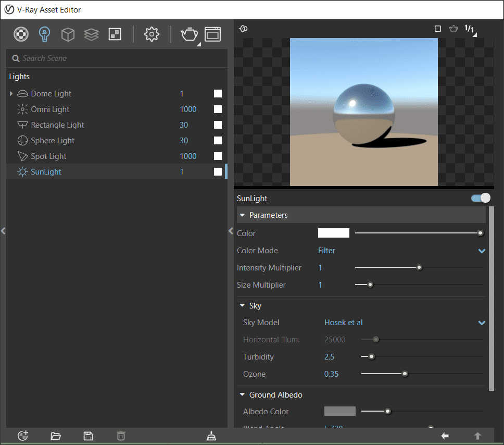Collapse the Ground Albedo section
This screenshot has height=445, width=504.
click(242, 395)
